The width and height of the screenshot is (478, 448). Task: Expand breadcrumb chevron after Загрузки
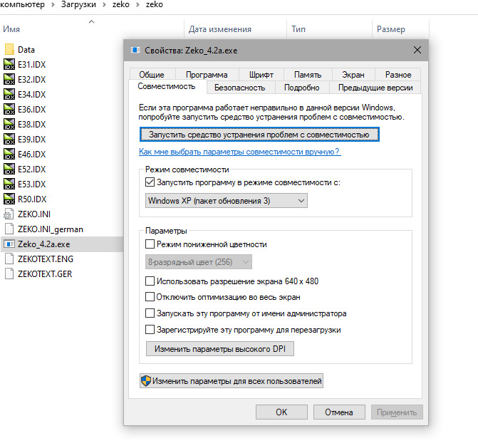105,5
